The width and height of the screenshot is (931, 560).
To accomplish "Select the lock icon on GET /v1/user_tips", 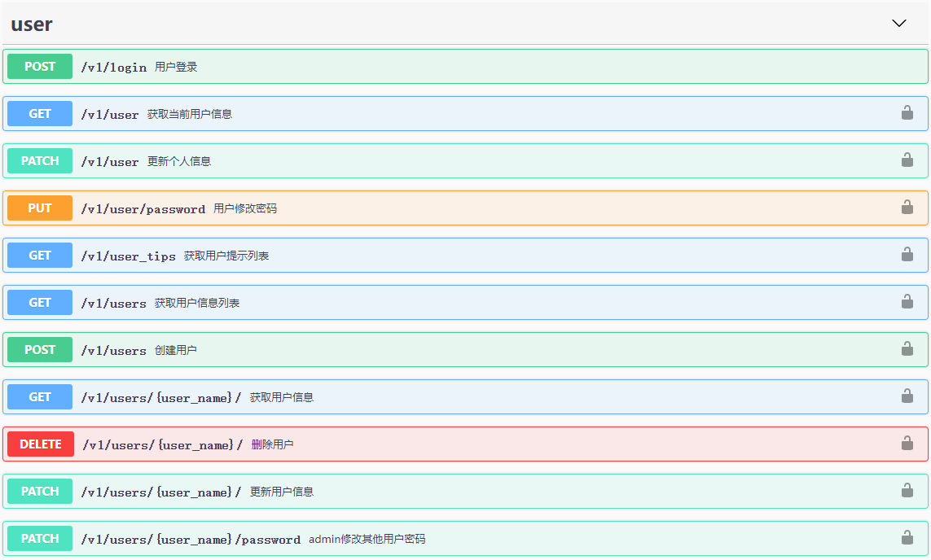I will [909, 255].
